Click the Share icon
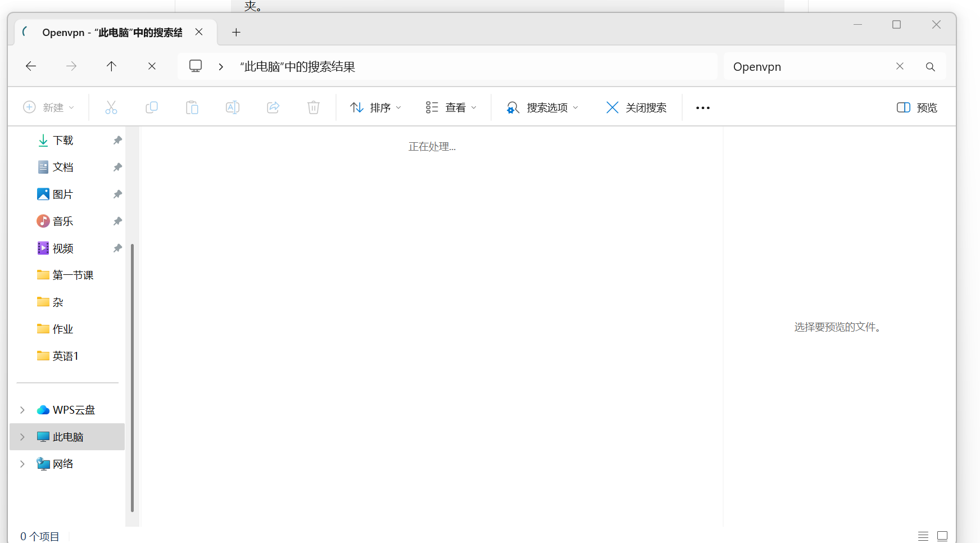The height and width of the screenshot is (543, 980). coord(273,107)
